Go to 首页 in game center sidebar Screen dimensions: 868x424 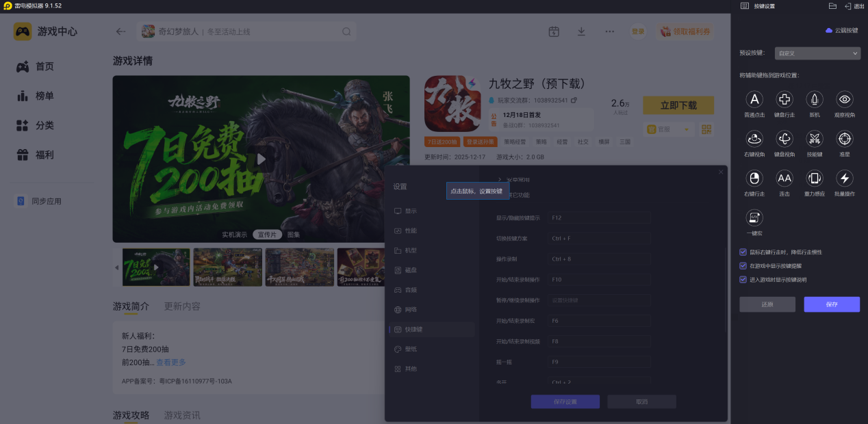(x=36, y=66)
